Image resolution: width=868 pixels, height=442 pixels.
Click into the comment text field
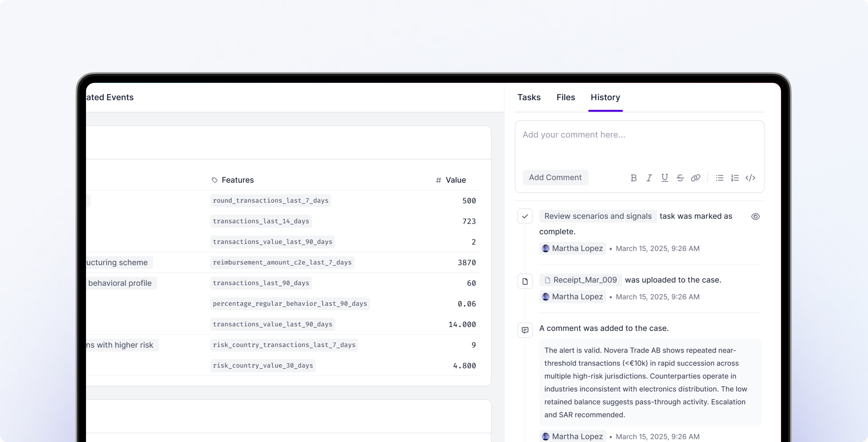pyautogui.click(x=639, y=145)
